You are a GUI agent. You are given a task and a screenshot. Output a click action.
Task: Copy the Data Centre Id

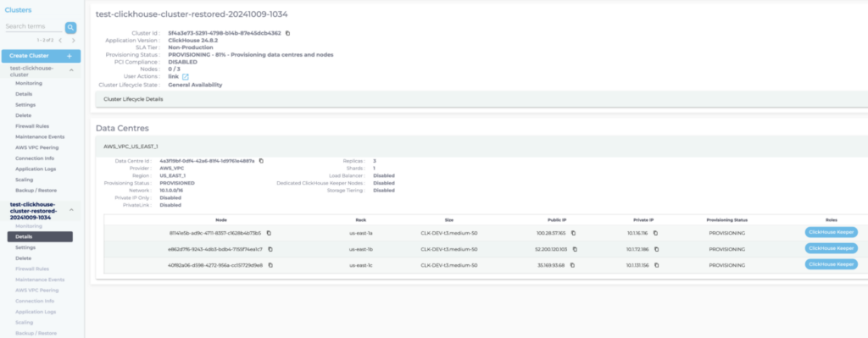261,161
